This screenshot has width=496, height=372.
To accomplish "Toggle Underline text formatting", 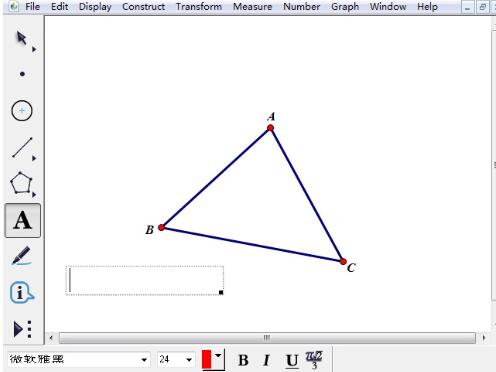I will pyautogui.click(x=292, y=360).
